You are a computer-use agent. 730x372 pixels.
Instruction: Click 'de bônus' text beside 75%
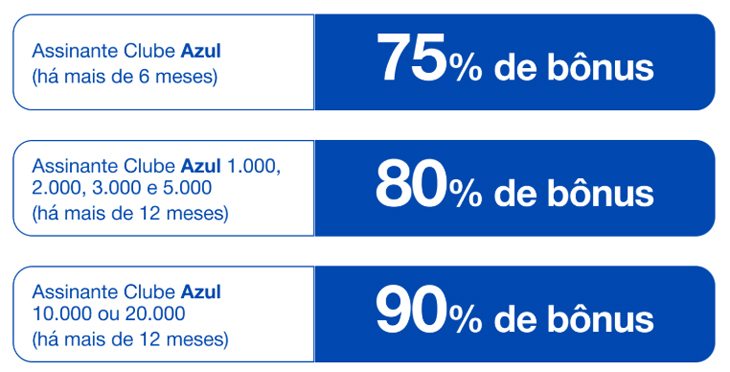point(574,68)
